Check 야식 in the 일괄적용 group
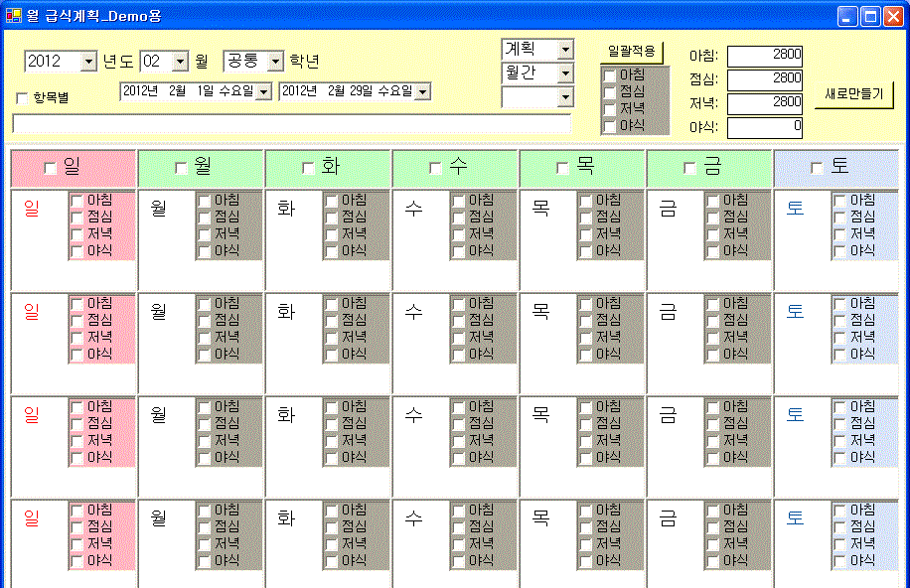This screenshot has height=588, width=910. (609, 126)
